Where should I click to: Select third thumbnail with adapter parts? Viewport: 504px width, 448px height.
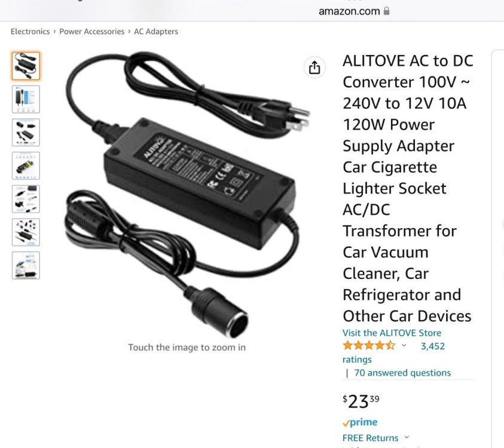[26, 133]
